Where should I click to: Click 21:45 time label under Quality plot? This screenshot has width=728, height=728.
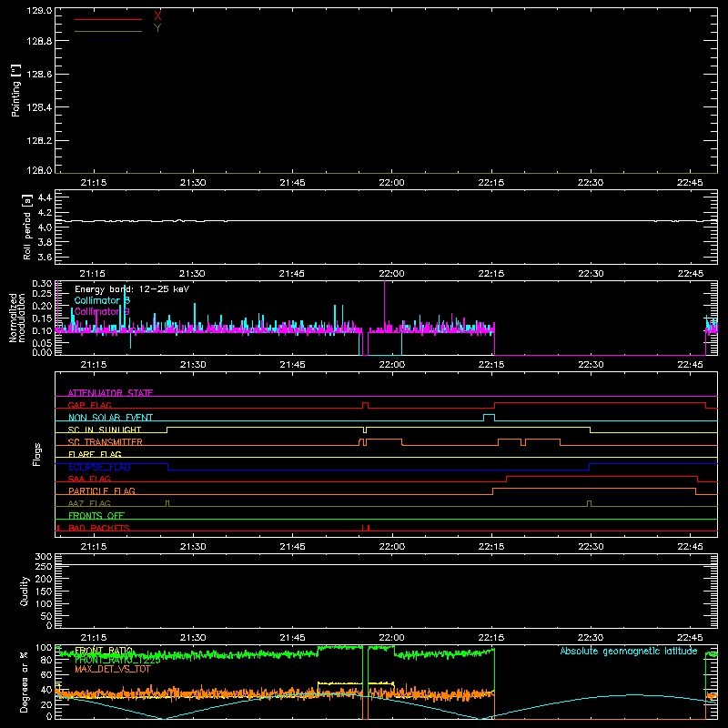292,638
